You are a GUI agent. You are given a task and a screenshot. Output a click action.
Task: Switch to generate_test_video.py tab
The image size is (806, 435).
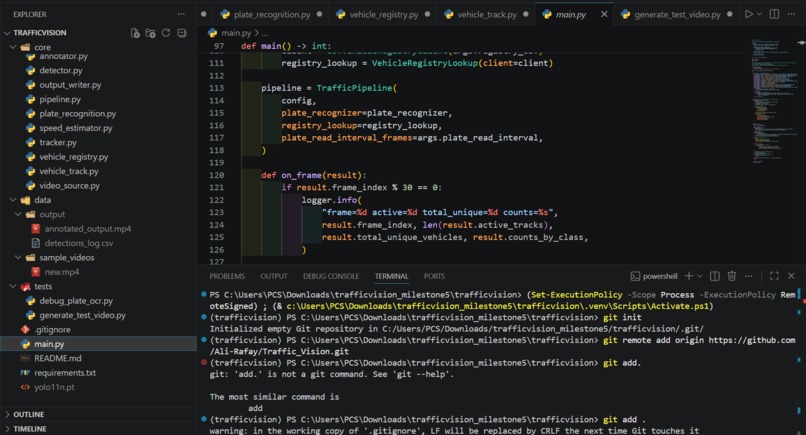[x=677, y=14]
